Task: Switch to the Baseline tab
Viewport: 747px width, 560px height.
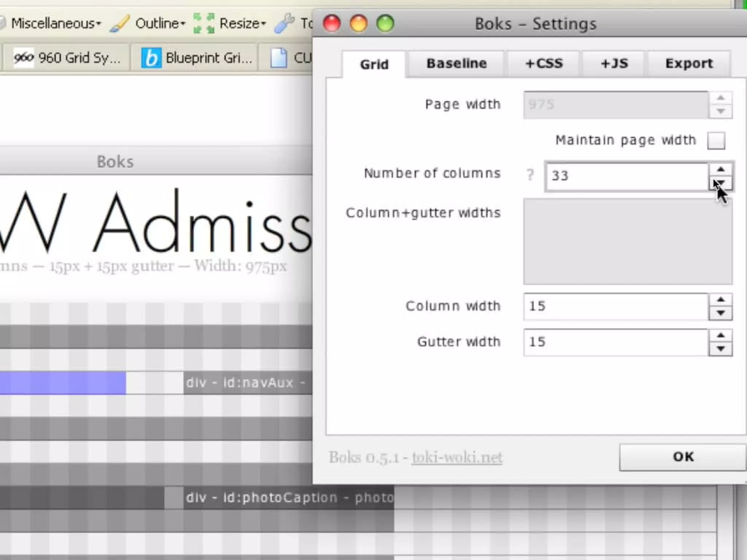Action: click(x=456, y=64)
